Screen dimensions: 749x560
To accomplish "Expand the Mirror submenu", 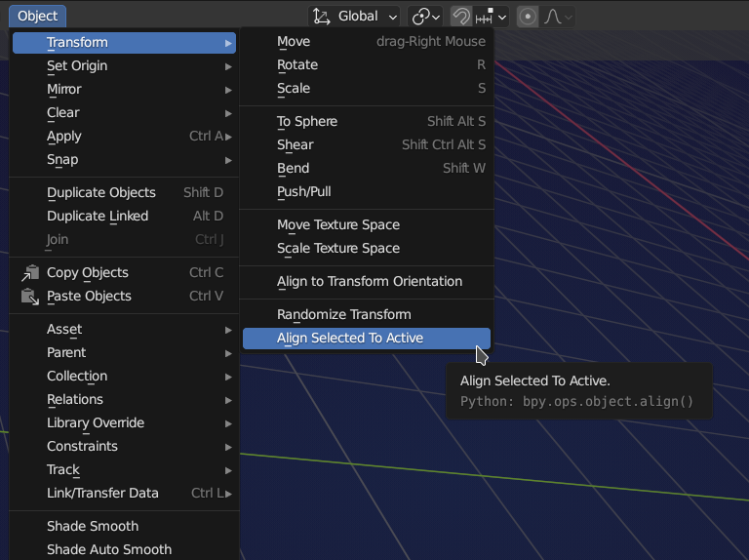I will click(124, 90).
